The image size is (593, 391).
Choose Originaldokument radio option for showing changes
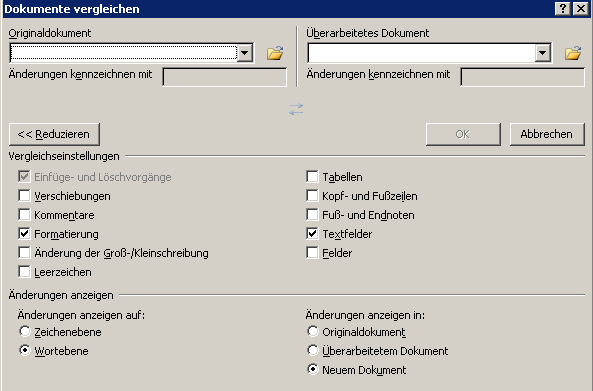313,332
